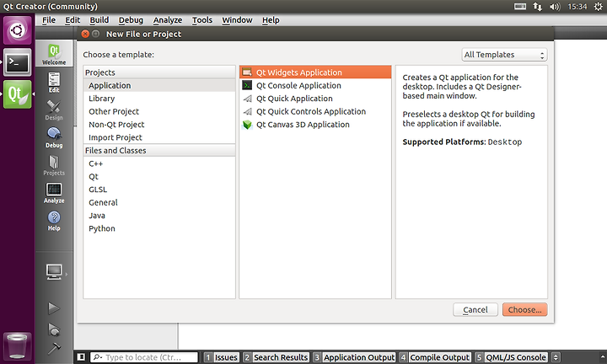Screen dimensions: 607x364
Task: Select Non-Qt Project category
Action: [159, 125]
